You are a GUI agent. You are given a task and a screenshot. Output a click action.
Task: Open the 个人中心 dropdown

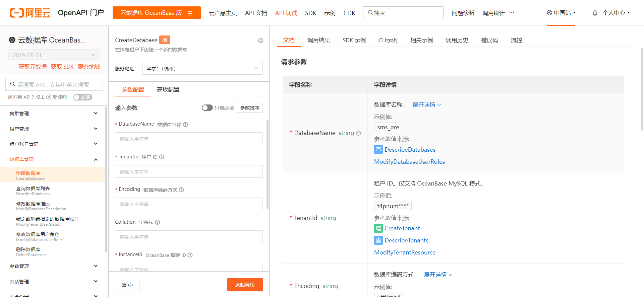616,13
